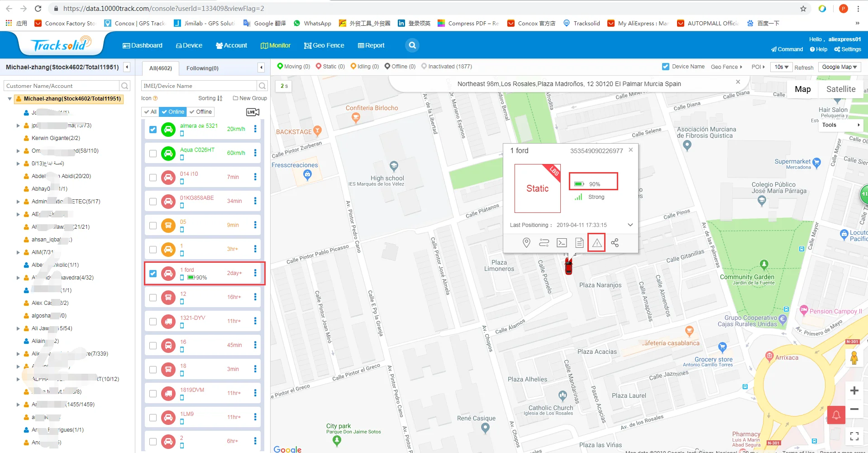Click the Tracksolid logo
868x453 pixels.
61,45
